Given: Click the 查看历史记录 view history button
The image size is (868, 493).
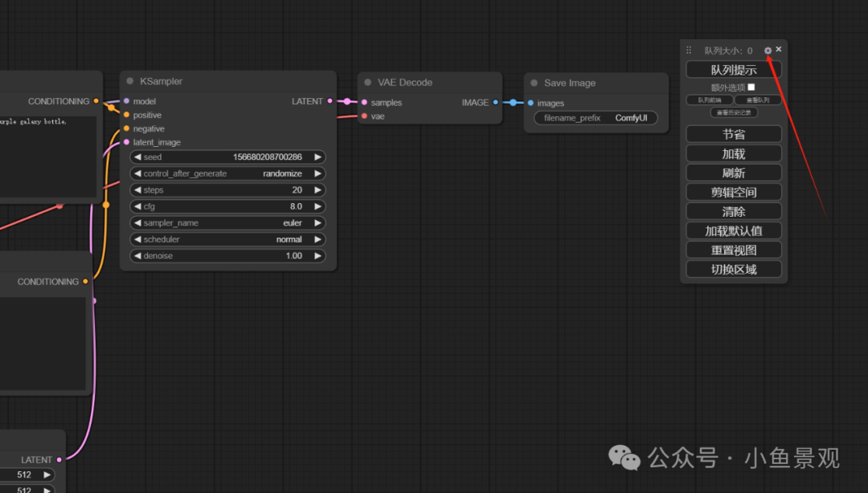Looking at the screenshot, I should [734, 112].
